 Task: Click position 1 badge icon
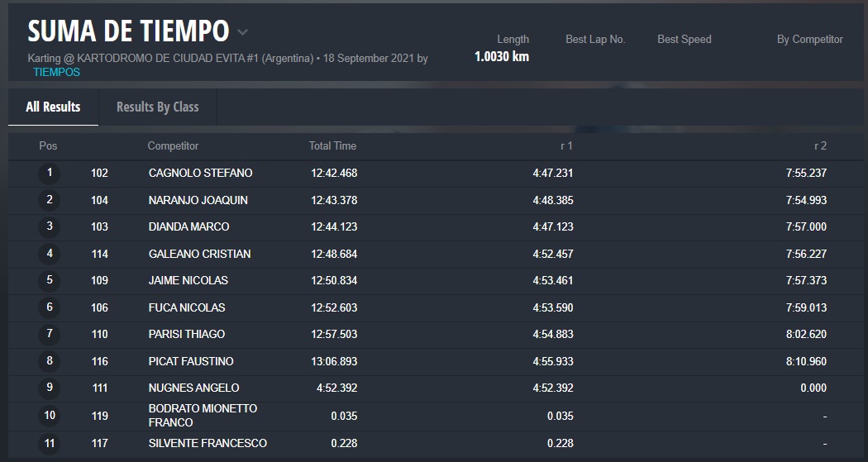tap(50, 174)
